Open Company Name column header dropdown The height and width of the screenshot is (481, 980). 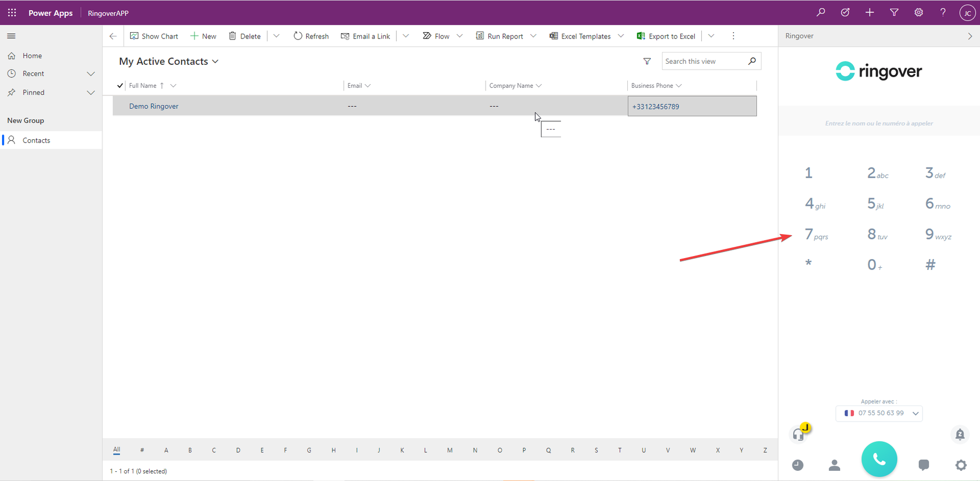pos(539,86)
